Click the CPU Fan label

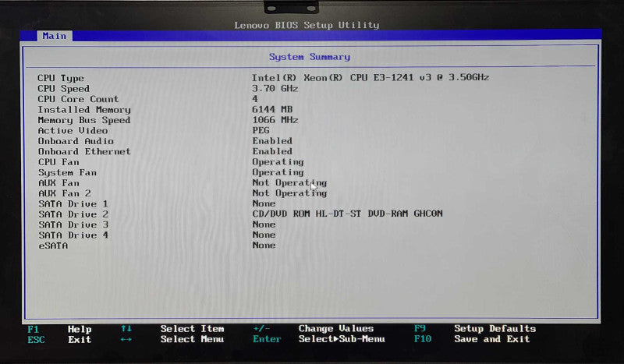point(58,162)
